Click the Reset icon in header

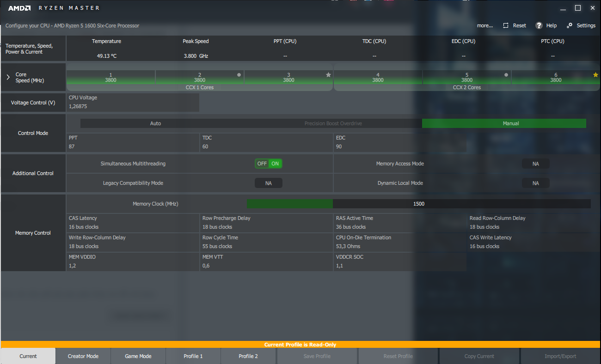click(506, 25)
